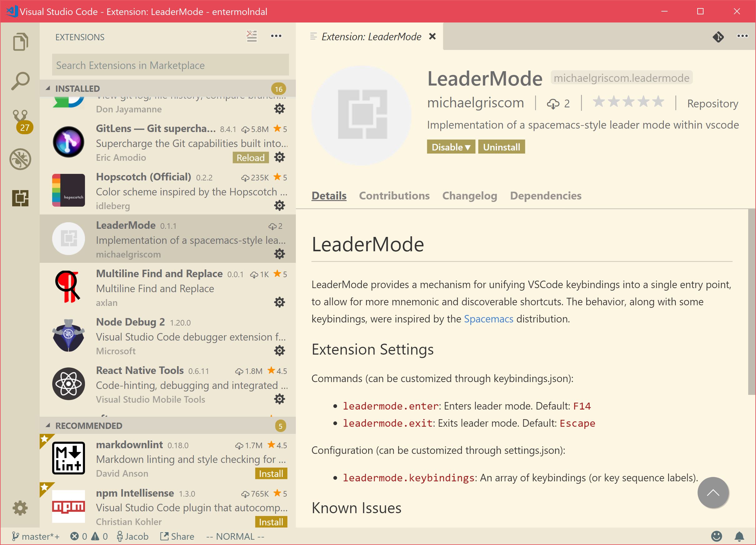The image size is (756, 545).
Task: Select React Native Tools extension
Action: pyautogui.click(x=167, y=384)
